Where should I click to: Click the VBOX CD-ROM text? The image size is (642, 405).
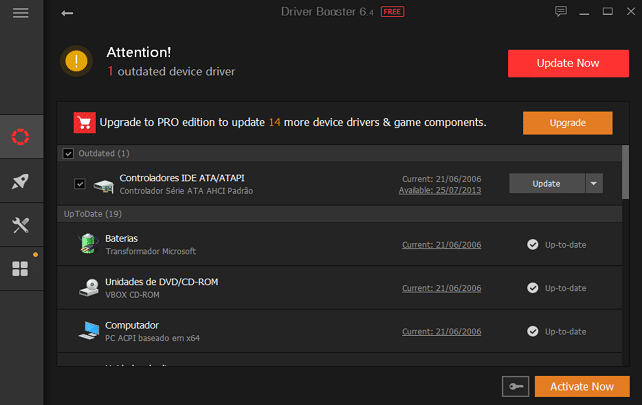[132, 294]
